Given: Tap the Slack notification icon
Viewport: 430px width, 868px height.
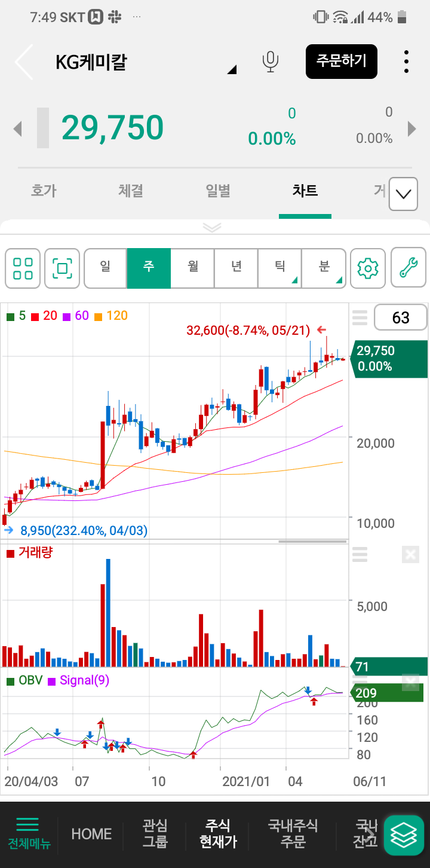Looking at the screenshot, I should pos(115,17).
